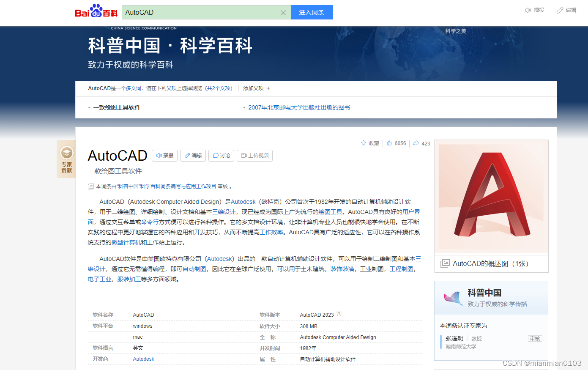Open the 装饰装潢 link
The width and height of the screenshot is (588, 370).
click(x=342, y=269)
